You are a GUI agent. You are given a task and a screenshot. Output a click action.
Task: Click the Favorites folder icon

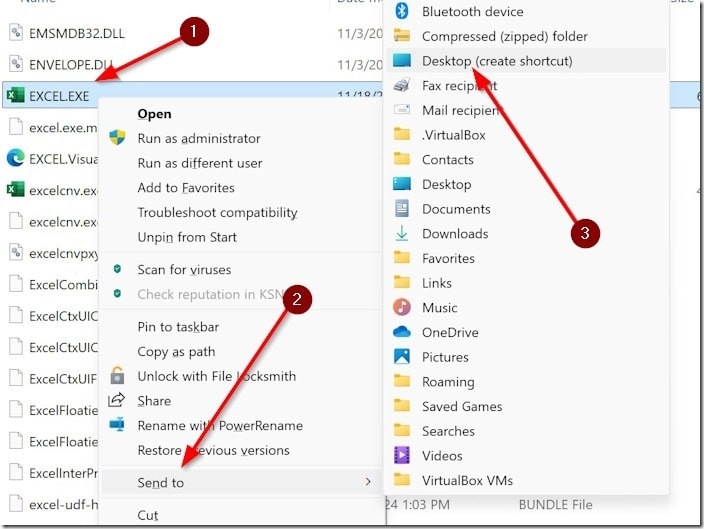(x=402, y=258)
